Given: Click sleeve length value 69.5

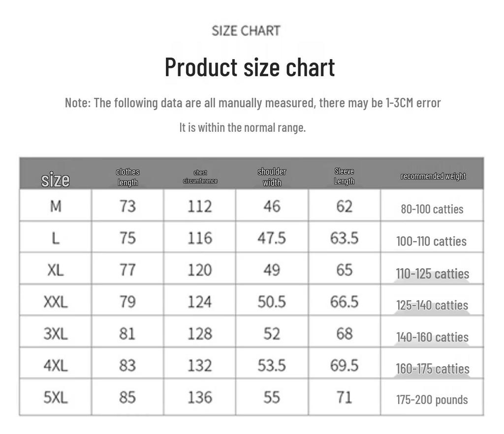Looking at the screenshot, I should [x=344, y=365].
